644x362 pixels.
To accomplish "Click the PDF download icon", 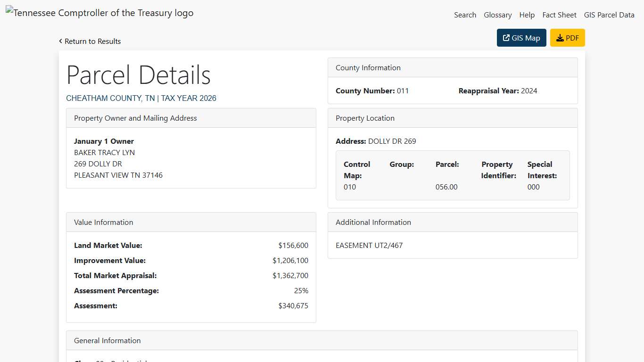I will (560, 38).
